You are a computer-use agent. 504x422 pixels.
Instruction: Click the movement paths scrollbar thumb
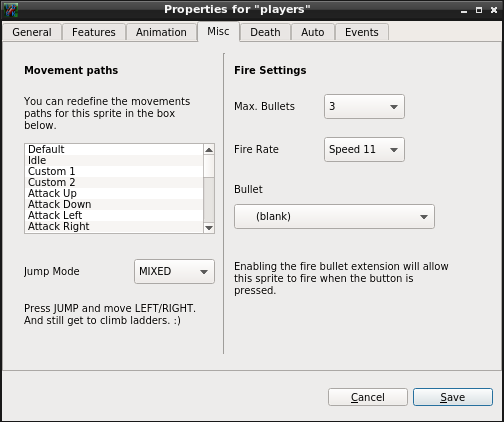click(x=209, y=166)
